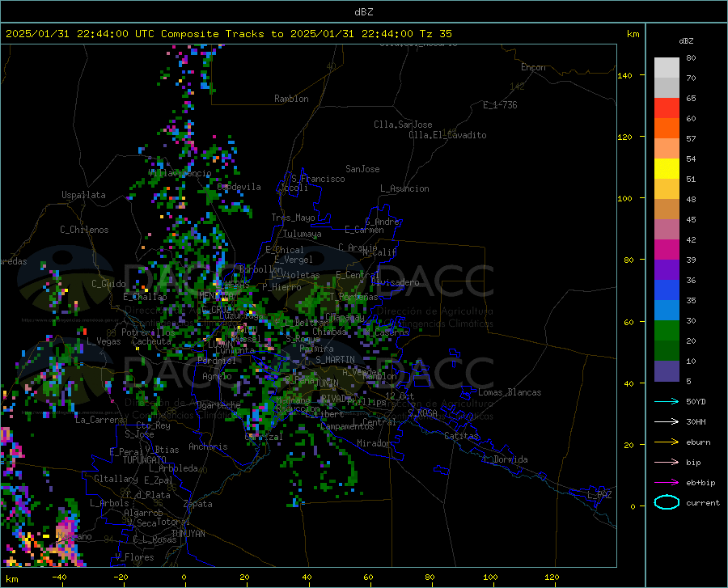This screenshot has height=588, width=728.
Task: Click the 'L_Dormida' place label
Action: 505,459
